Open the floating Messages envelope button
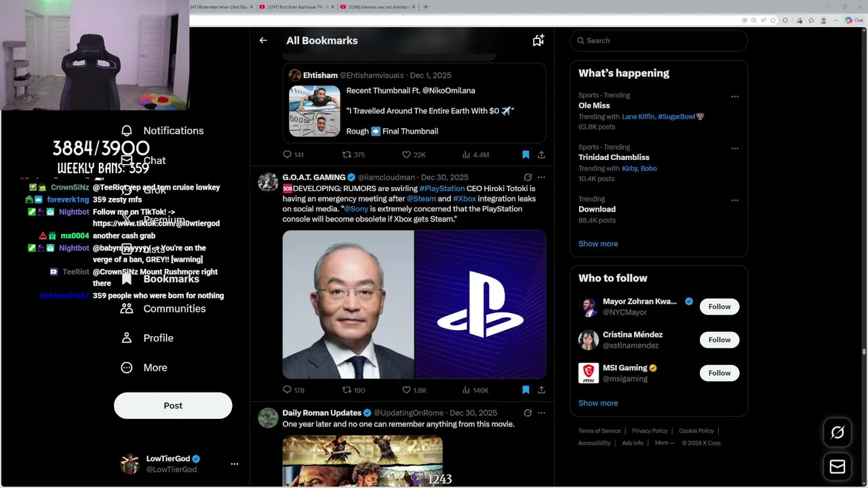Screen dimensions: 868x488 pos(837,467)
